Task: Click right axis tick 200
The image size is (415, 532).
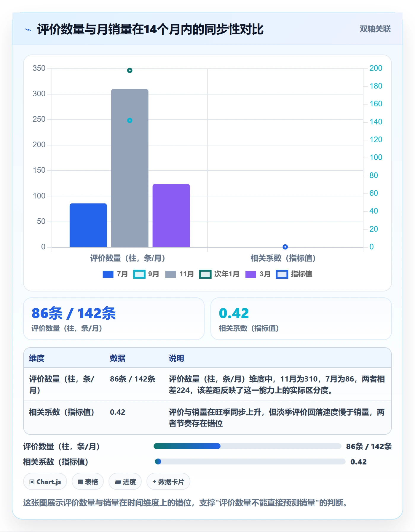Action: click(376, 68)
